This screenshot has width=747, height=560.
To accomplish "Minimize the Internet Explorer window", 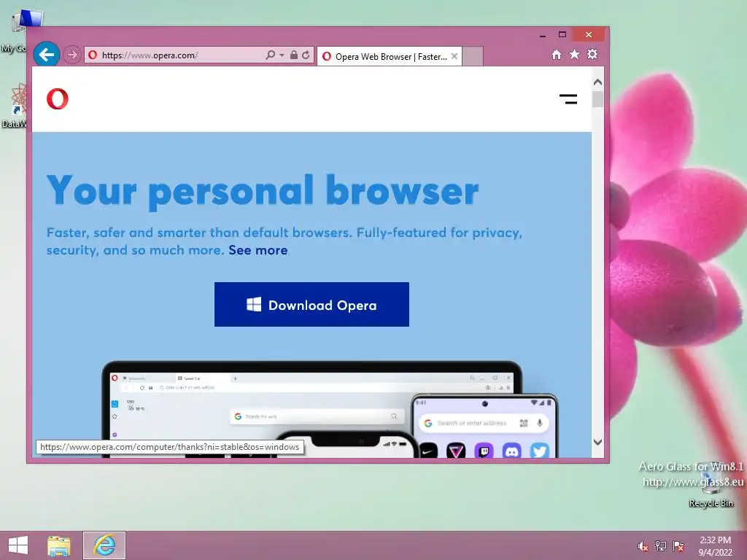I will click(x=543, y=35).
